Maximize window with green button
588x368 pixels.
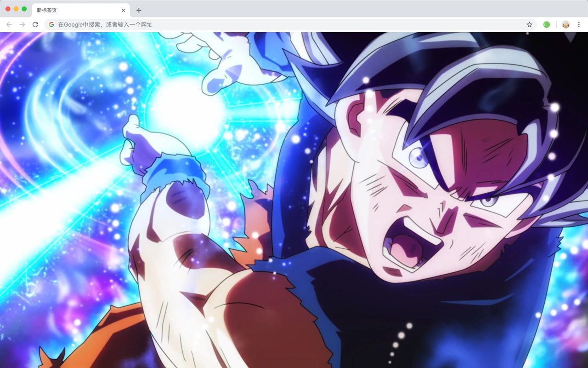click(x=24, y=9)
